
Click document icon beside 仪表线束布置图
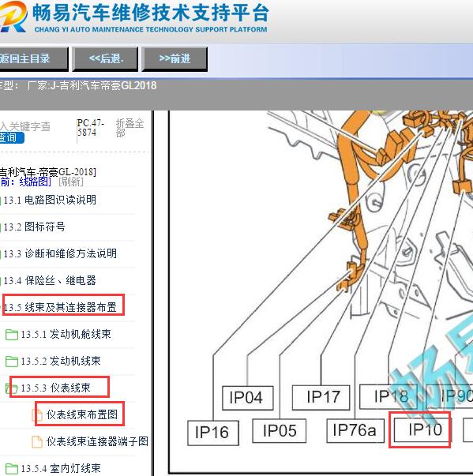pos(37,415)
